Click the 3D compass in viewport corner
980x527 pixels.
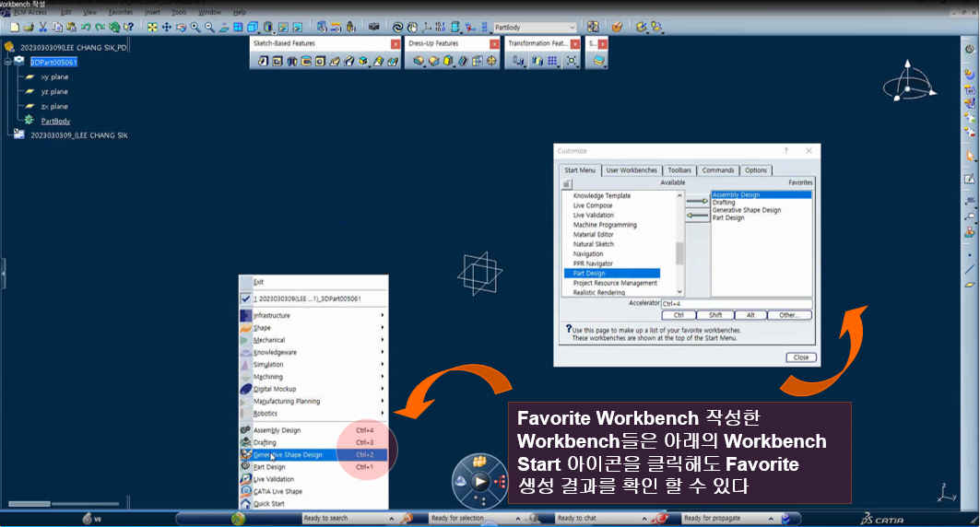click(909, 82)
